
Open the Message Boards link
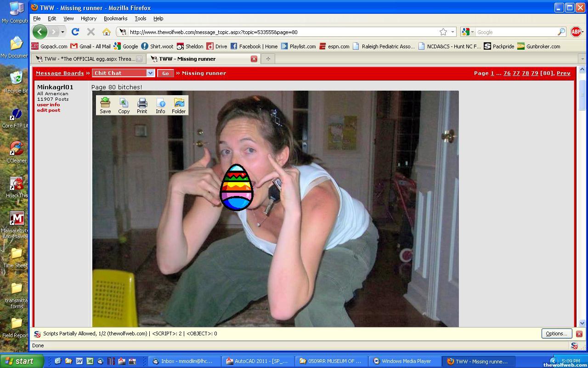[60, 73]
